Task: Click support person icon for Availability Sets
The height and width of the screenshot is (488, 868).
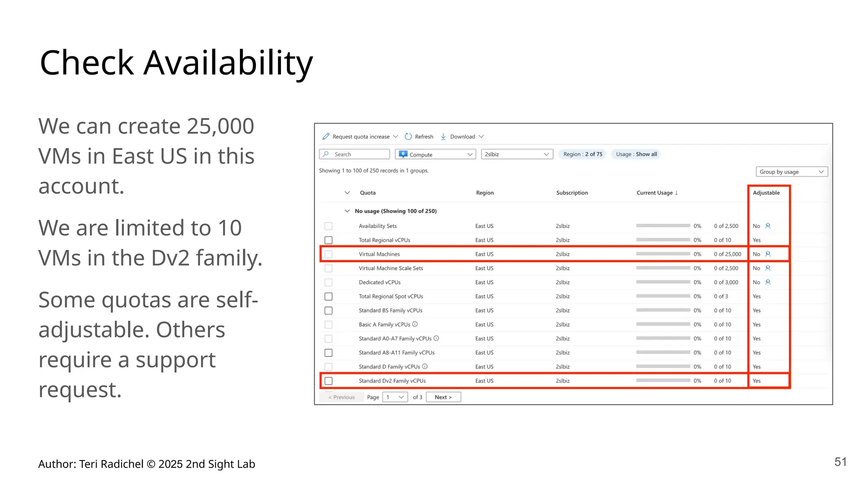Action: pyautogui.click(x=768, y=226)
